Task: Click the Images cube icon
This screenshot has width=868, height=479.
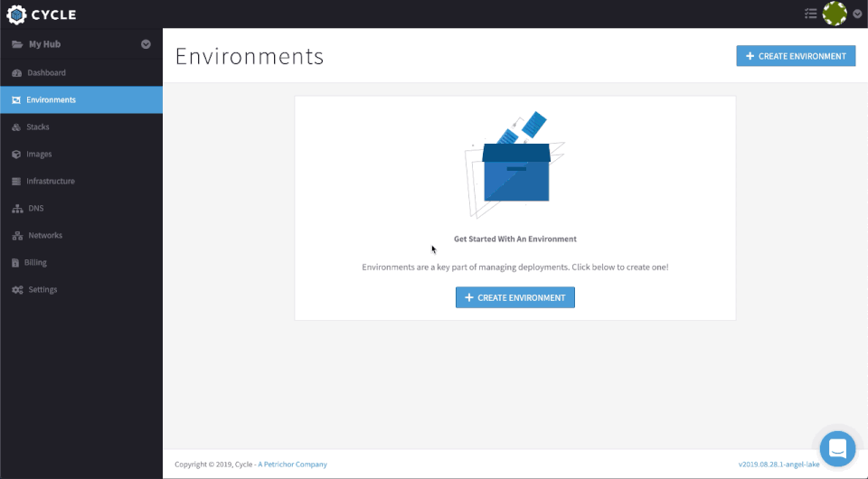Action: 16,155
